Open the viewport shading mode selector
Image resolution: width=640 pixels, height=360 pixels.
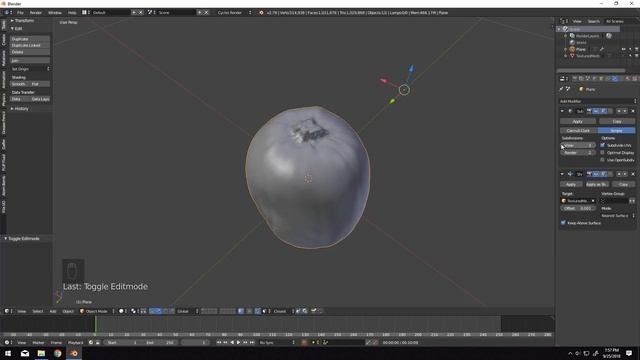pos(122,311)
